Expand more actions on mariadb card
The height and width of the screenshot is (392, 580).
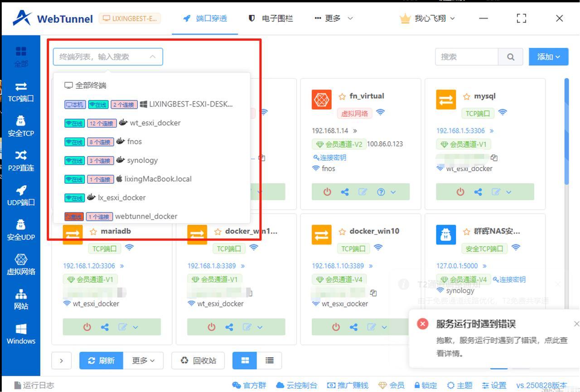pyautogui.click(x=135, y=327)
